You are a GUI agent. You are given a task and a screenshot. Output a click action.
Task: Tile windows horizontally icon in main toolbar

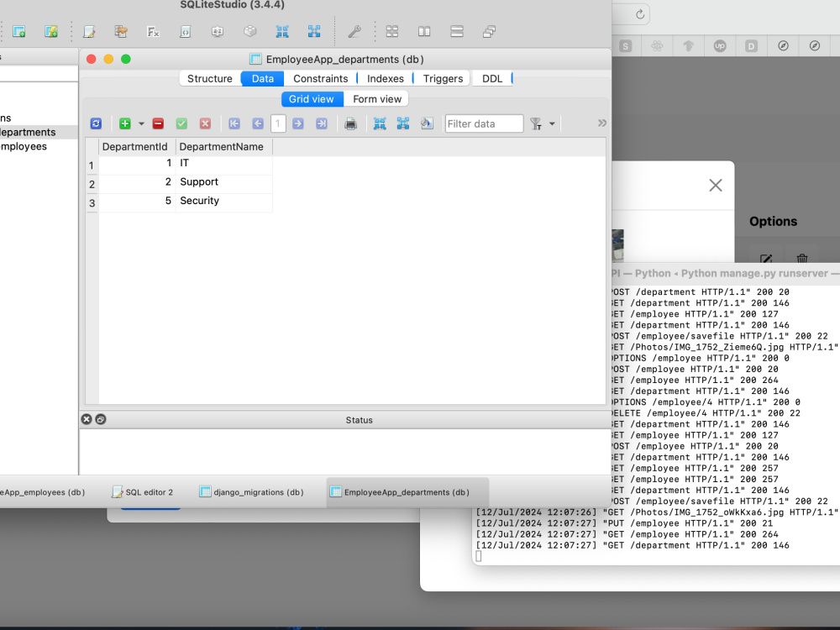tap(424, 32)
